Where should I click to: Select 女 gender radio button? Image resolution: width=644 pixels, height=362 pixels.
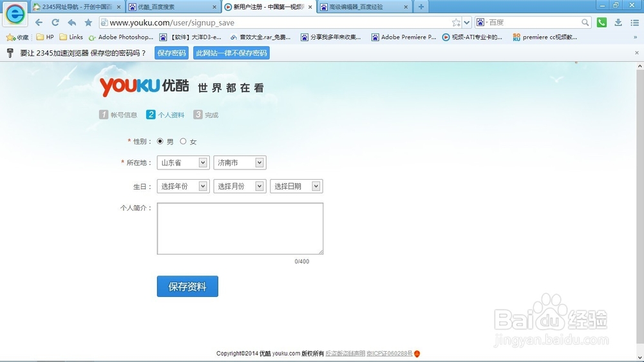click(183, 141)
